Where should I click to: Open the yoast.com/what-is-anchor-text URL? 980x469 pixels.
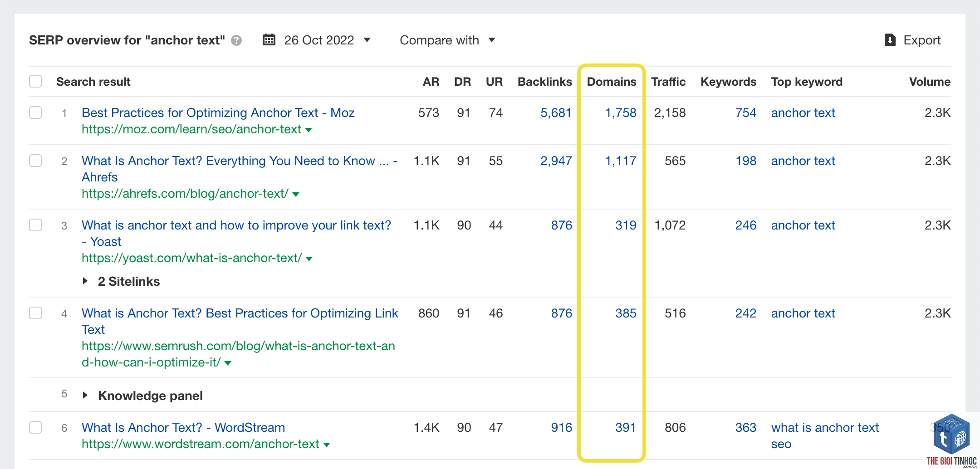pyautogui.click(x=192, y=258)
